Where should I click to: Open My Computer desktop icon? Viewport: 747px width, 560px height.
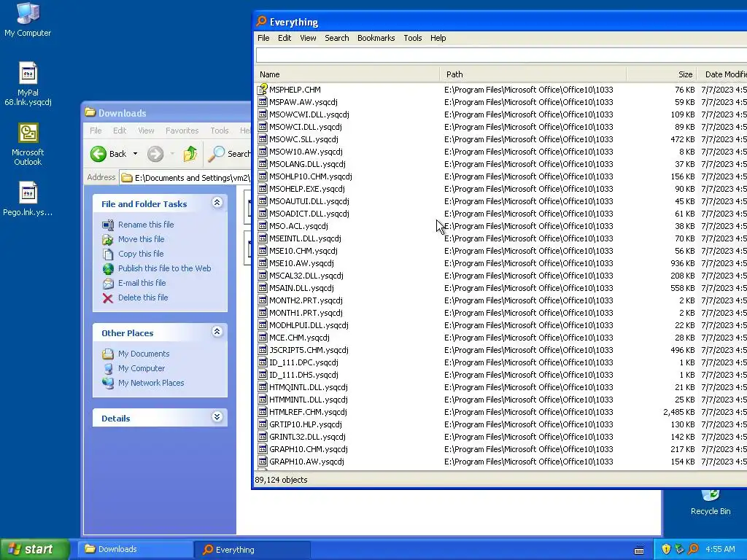click(x=28, y=20)
